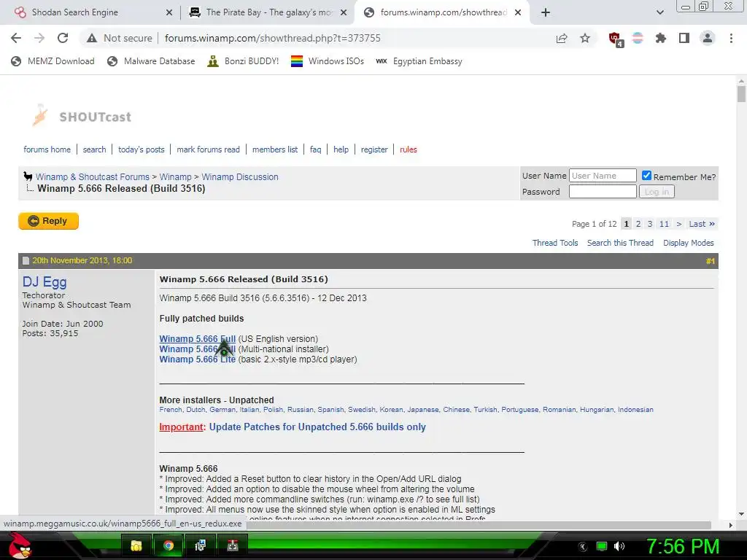Go to thread page 11

pyautogui.click(x=664, y=224)
